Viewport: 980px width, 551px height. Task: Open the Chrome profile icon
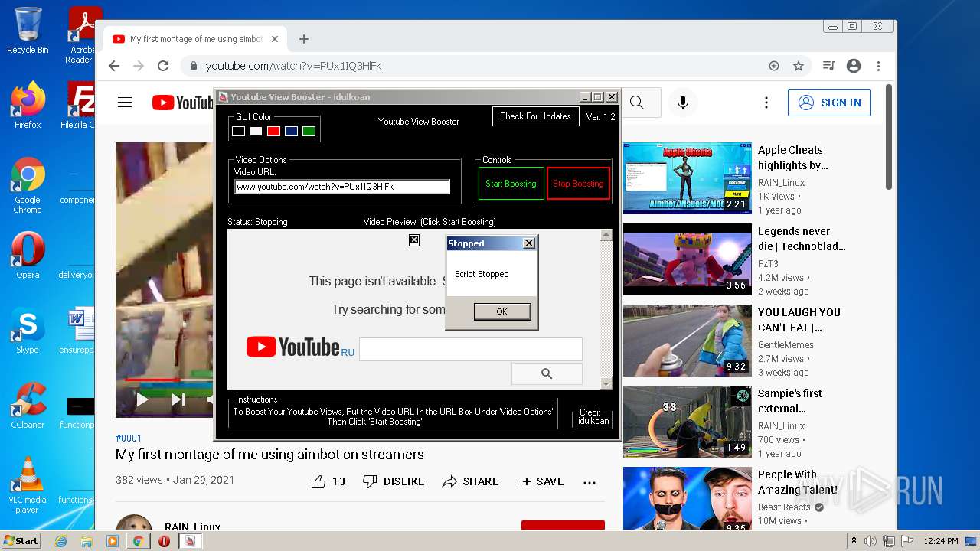point(854,66)
